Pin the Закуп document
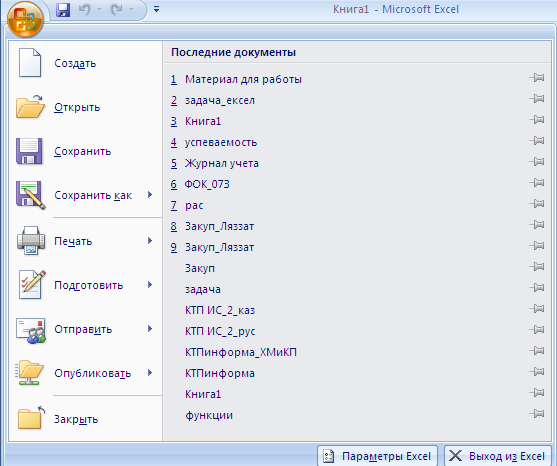The height and width of the screenshot is (466, 557). [537, 267]
